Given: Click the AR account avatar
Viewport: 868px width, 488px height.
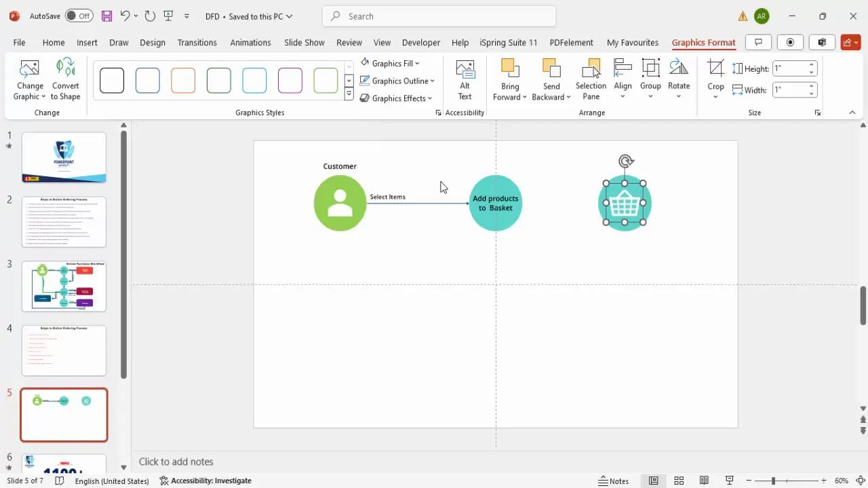Looking at the screenshot, I should pyautogui.click(x=762, y=16).
